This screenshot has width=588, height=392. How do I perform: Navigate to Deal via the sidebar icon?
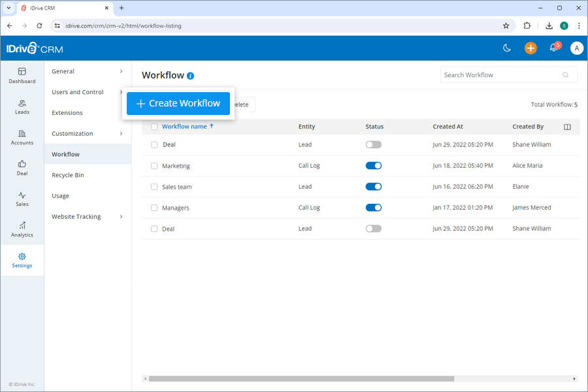point(22,167)
